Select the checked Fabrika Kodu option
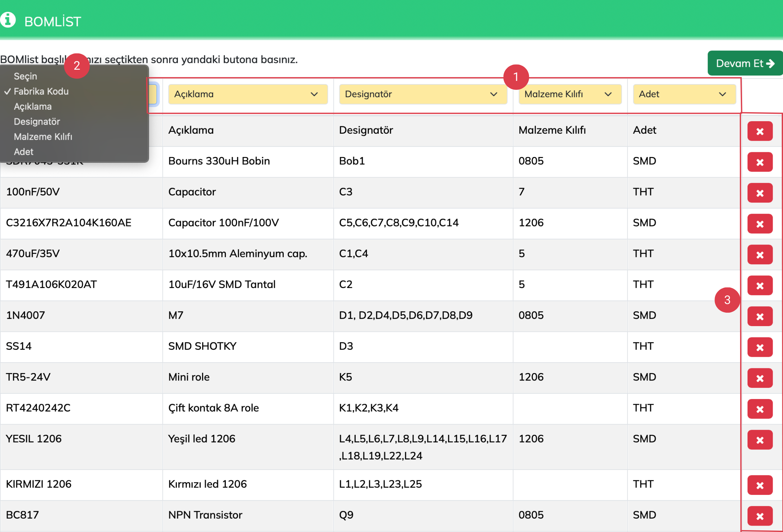783x532 pixels. click(x=41, y=91)
